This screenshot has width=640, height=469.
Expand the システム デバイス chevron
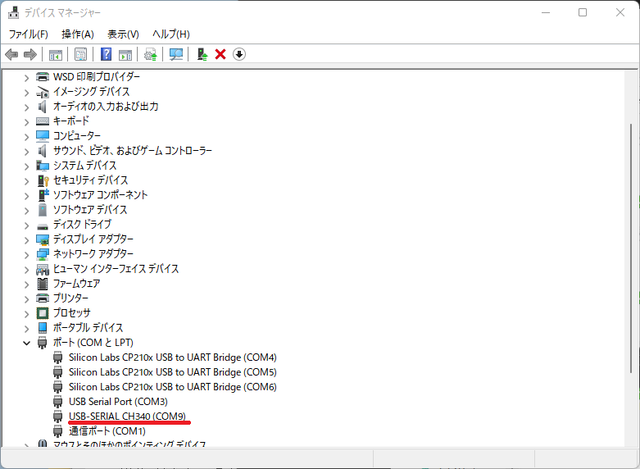[x=27, y=166]
